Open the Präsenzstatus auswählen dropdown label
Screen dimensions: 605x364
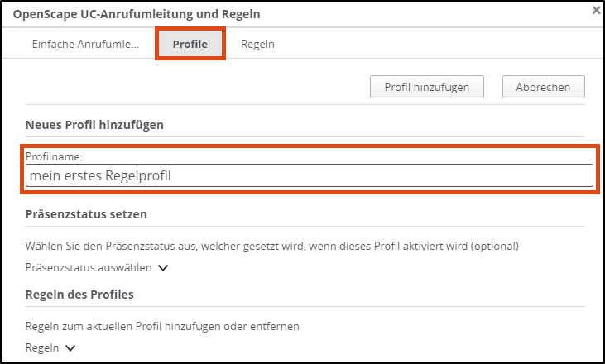[x=89, y=267]
